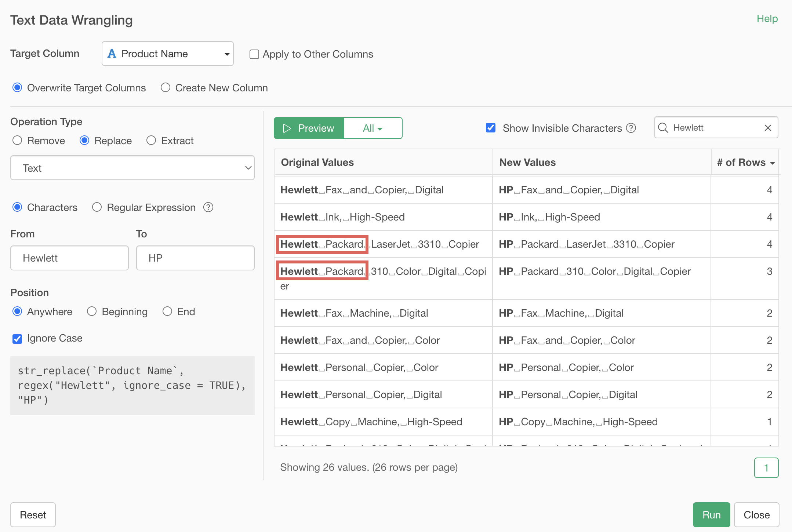792x532 pixels.
Task: Click the character type icon next to Product Name
Action: pos(112,54)
